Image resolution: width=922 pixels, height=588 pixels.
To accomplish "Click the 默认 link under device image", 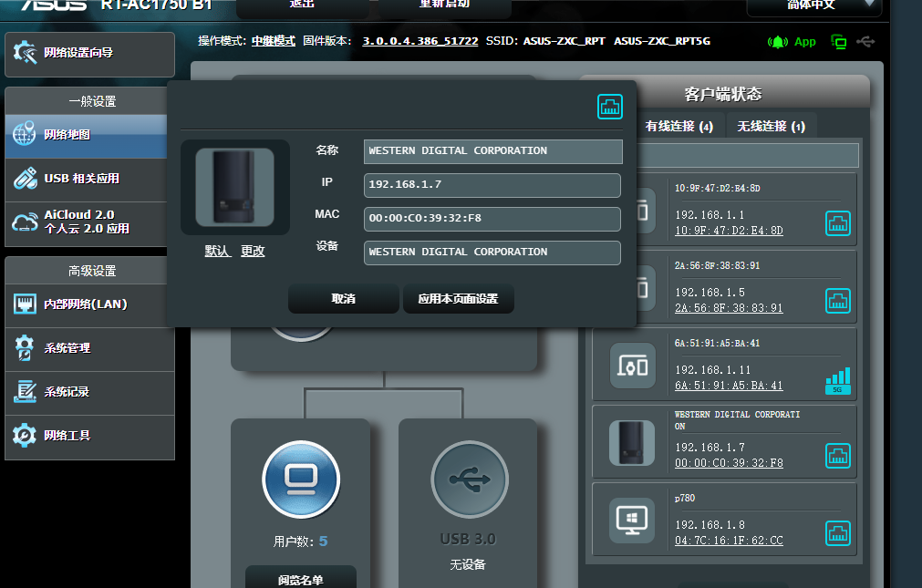I will click(x=217, y=251).
